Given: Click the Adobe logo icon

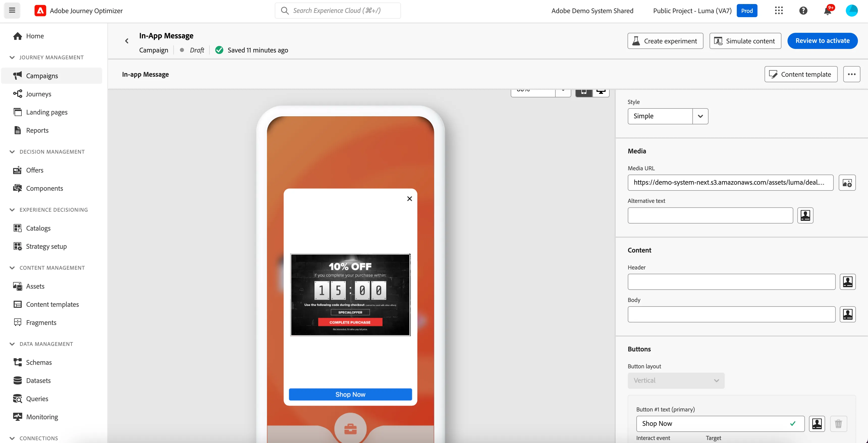Looking at the screenshot, I should pos(40,10).
